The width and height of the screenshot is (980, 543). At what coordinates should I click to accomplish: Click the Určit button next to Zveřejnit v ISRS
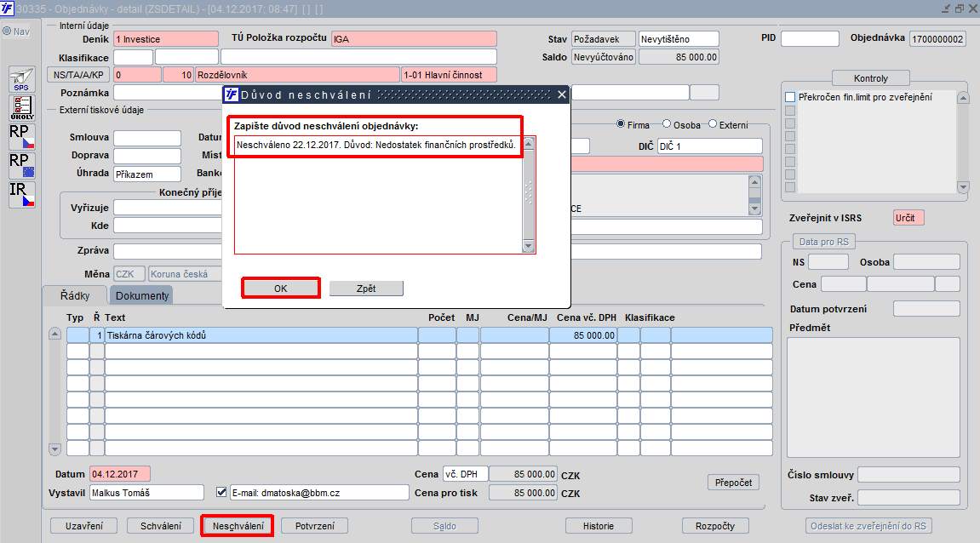(x=908, y=217)
